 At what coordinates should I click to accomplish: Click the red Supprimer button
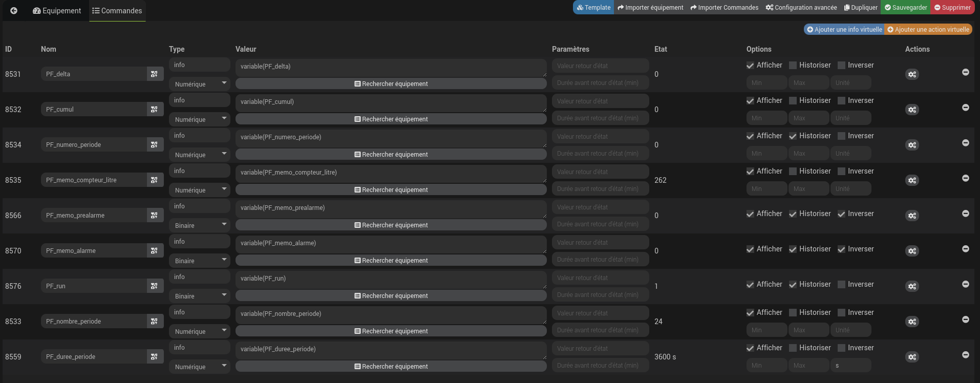952,7
